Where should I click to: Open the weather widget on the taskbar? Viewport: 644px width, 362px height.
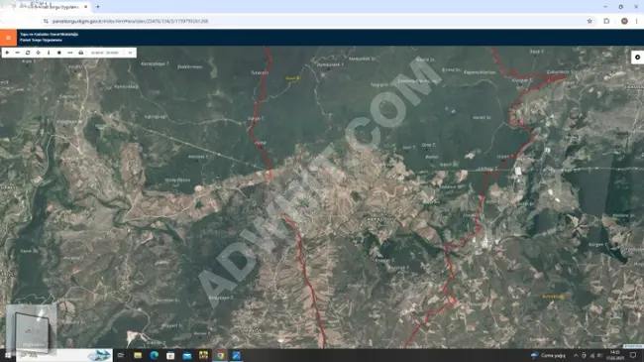[x=548, y=355]
